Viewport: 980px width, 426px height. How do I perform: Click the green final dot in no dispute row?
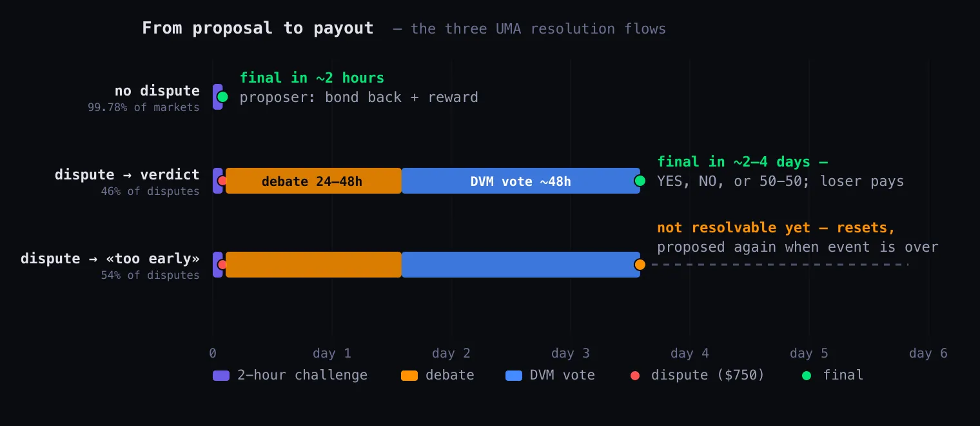pos(222,97)
